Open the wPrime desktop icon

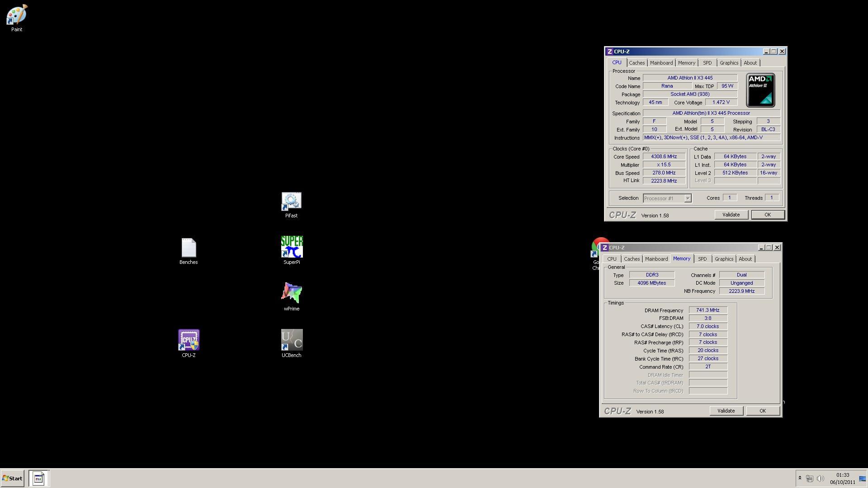tap(292, 297)
